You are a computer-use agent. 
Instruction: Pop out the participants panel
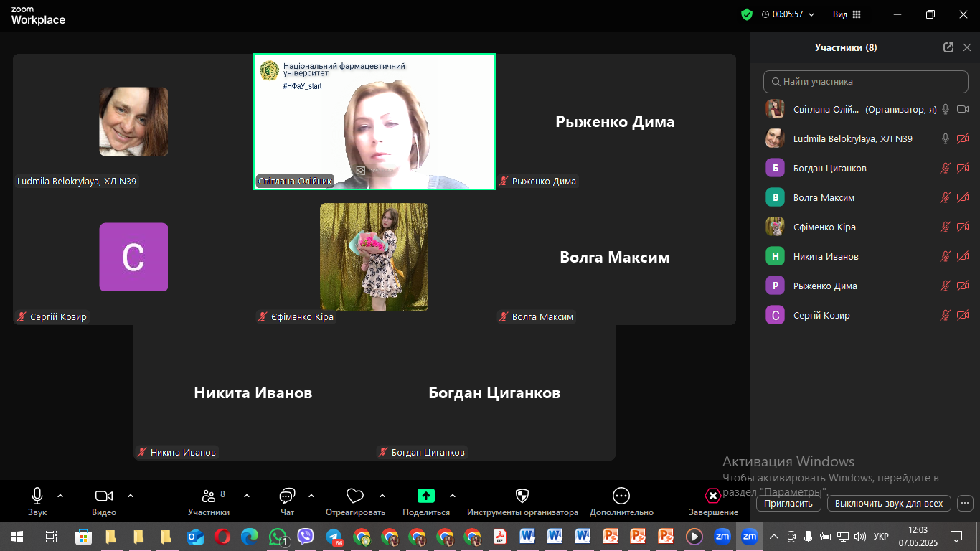[x=948, y=47]
